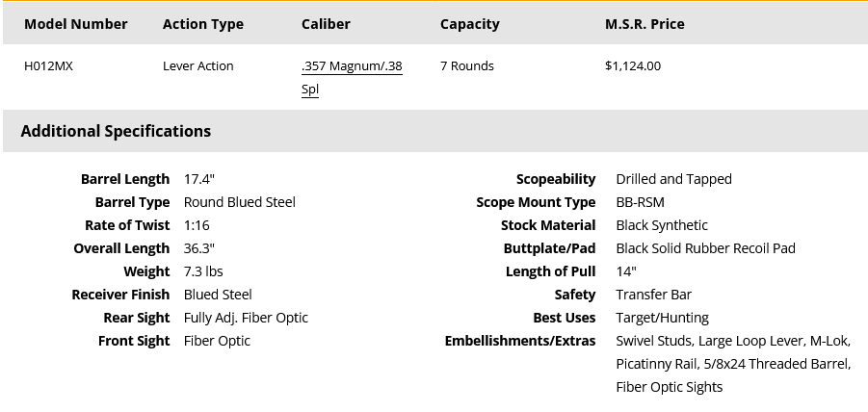Image resolution: width=868 pixels, height=412 pixels.
Task: Click the 7 Rounds capacity value
Action: pos(466,65)
